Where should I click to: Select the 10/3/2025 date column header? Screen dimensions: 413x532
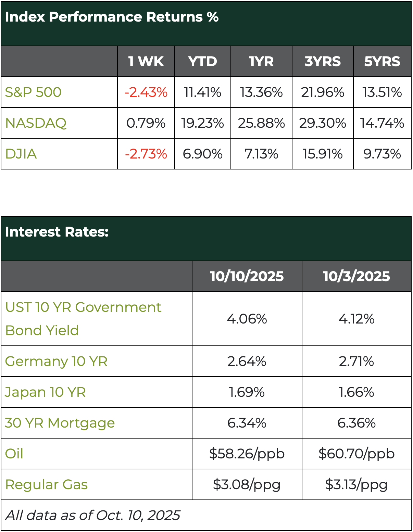coord(356,276)
